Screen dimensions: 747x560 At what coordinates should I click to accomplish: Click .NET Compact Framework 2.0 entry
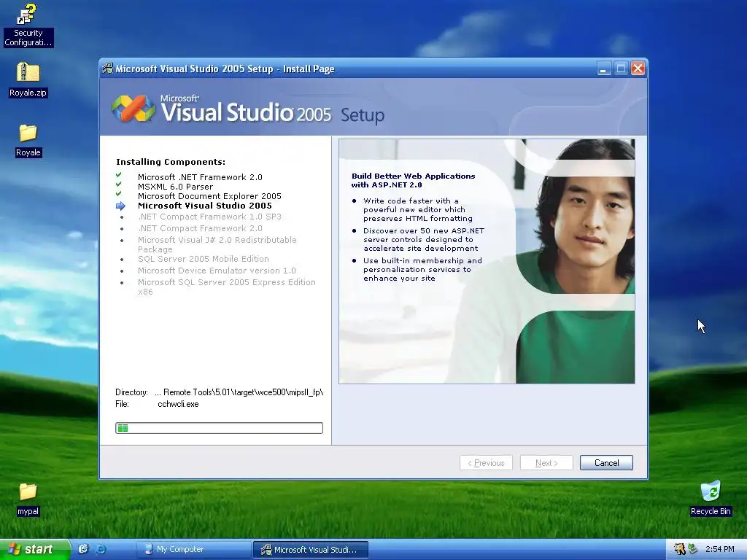click(200, 228)
